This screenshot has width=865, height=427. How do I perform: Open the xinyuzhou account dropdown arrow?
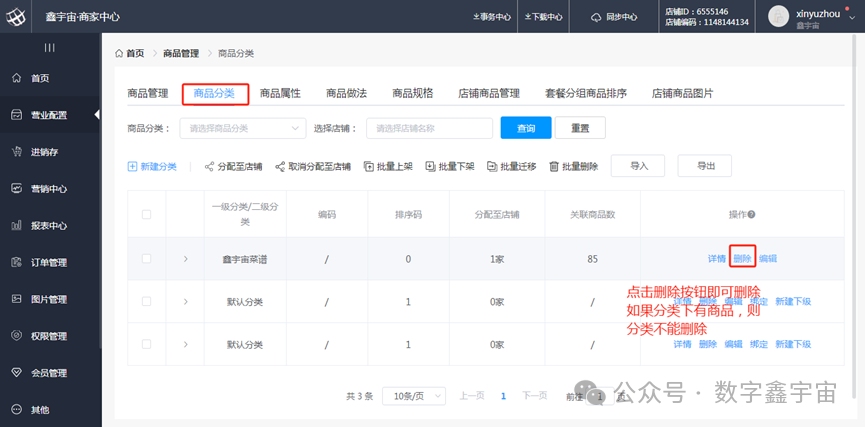pyautogui.click(x=852, y=17)
